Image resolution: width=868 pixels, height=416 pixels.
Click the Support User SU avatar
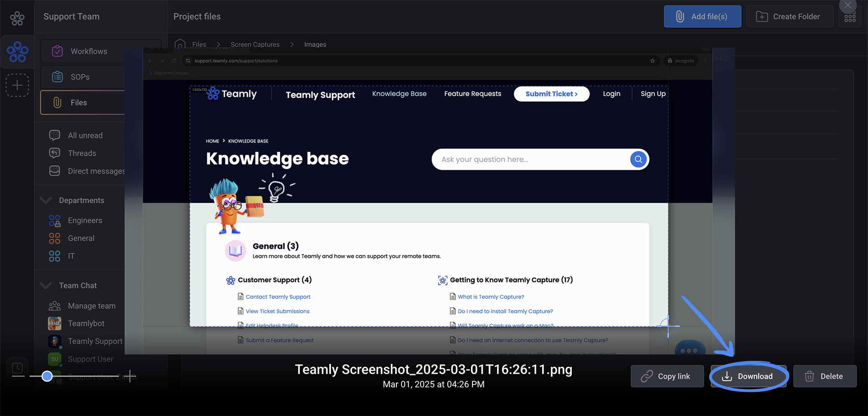point(55,359)
